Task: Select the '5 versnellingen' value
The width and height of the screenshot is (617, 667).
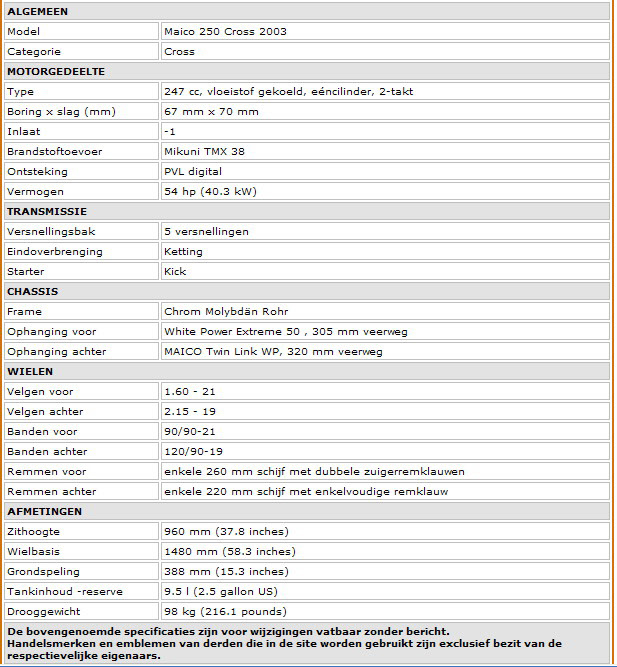Action: point(206,231)
